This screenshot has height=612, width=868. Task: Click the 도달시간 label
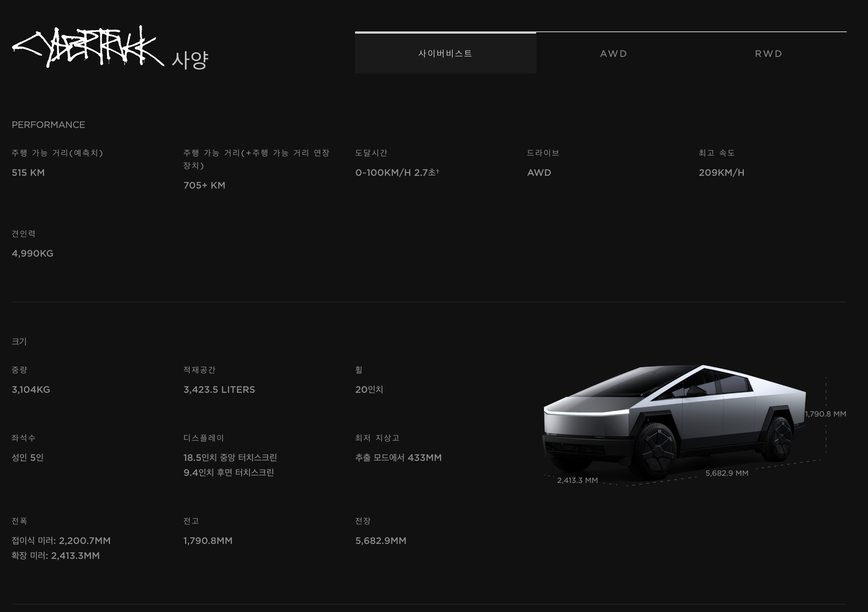tap(371, 153)
